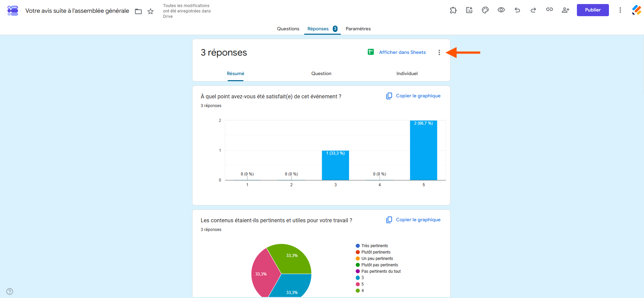Open the responses three-dot menu
This screenshot has height=298, width=644.
[439, 52]
